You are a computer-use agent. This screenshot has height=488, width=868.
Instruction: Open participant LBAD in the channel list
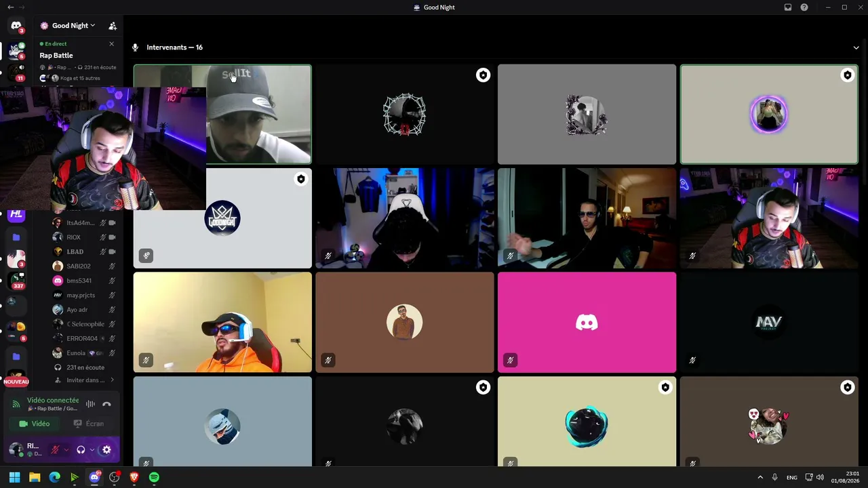tap(84, 251)
